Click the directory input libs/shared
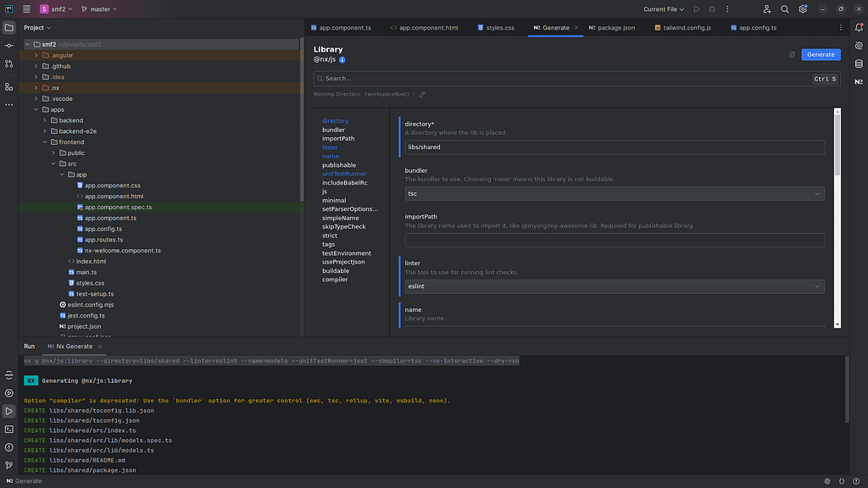This screenshot has height=488, width=868. 615,147
